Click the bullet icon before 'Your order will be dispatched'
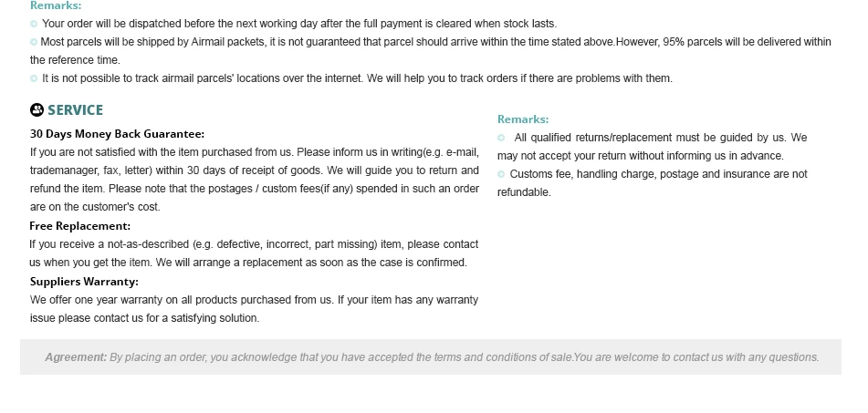The width and height of the screenshot is (868, 413). (34, 24)
